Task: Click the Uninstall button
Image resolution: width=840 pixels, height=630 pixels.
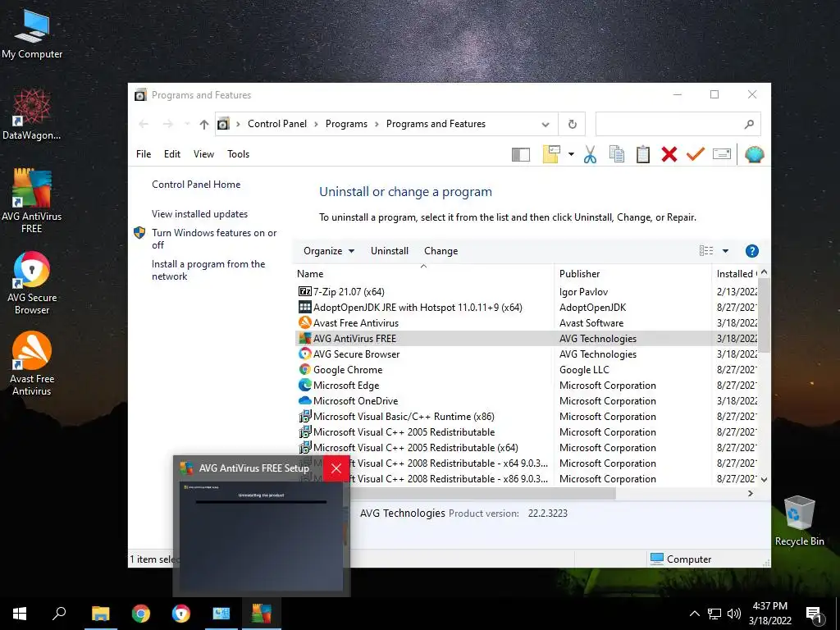Action: click(390, 251)
